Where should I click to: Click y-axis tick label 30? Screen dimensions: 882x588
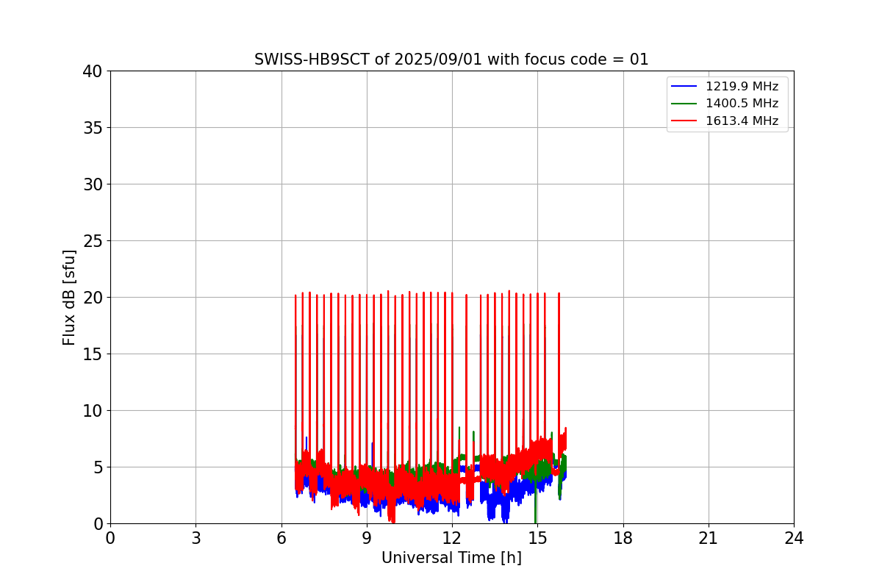pos(93,184)
